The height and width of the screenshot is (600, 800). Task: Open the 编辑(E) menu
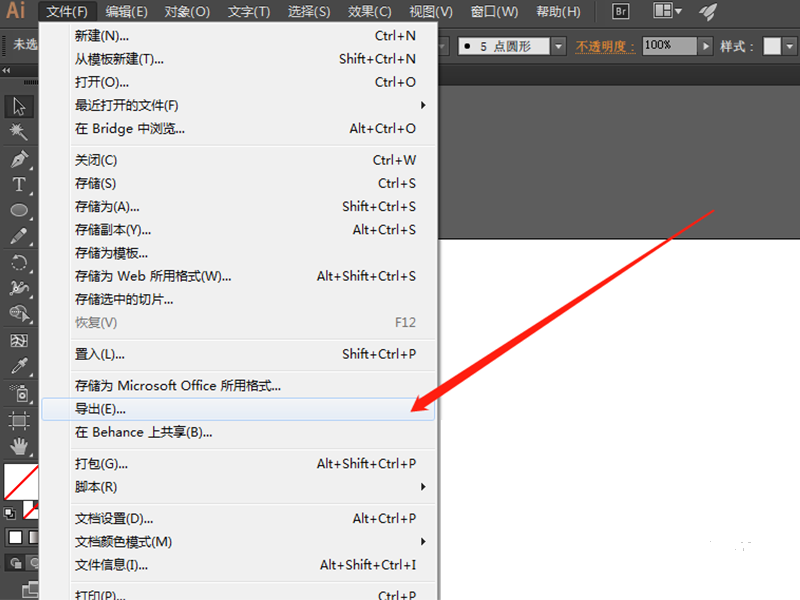tap(127, 11)
